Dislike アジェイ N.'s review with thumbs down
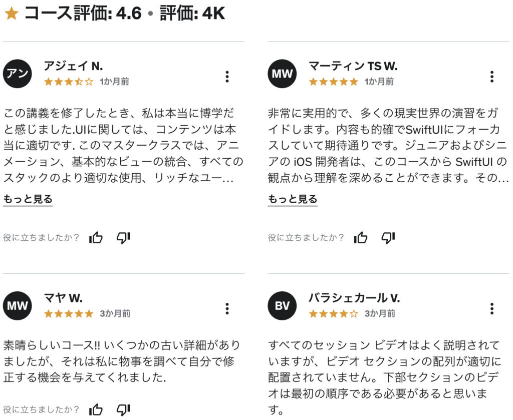The height and width of the screenshot is (420, 513). 123,238
